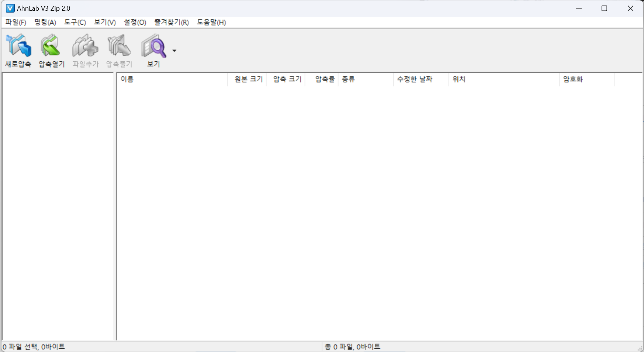Click the '0 파일 선택, 0바이트' status text
This screenshot has height=352, width=644.
point(34,347)
